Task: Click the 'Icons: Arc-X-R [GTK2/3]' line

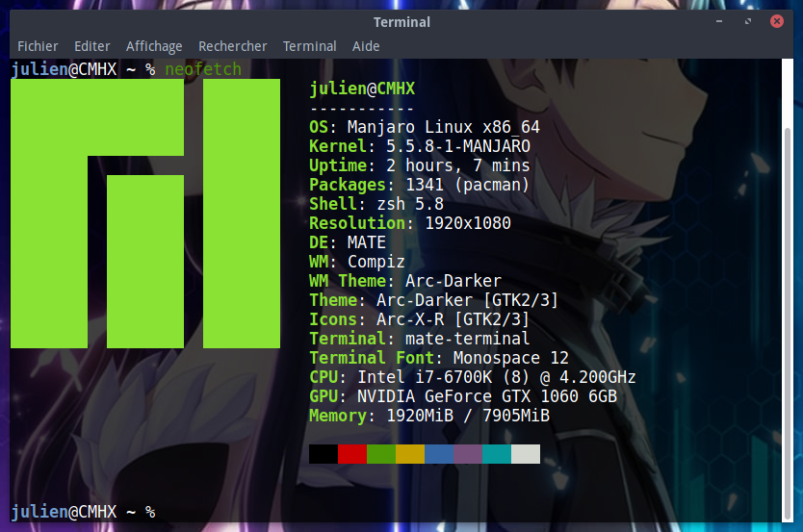Action: (419, 319)
